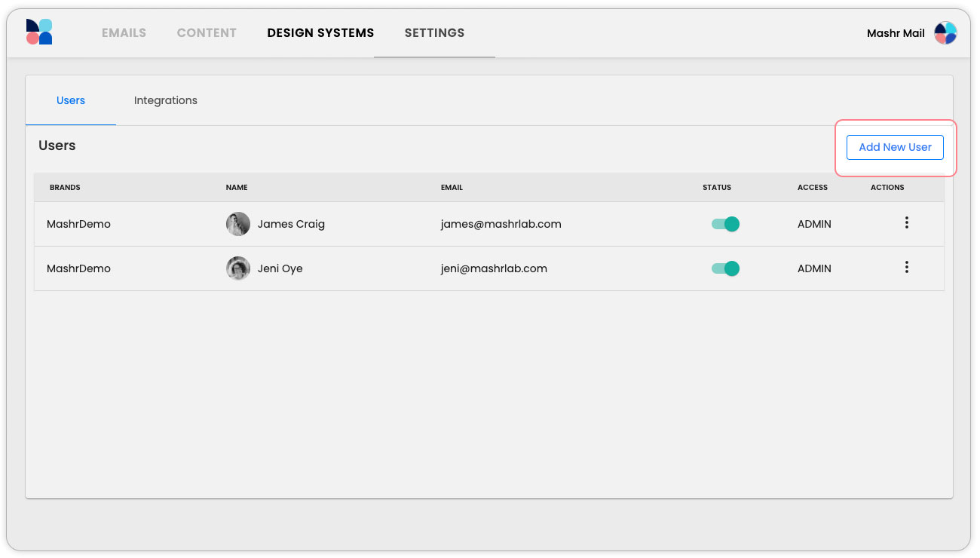The image size is (980, 558).
Task: Select the Settings menu item
Action: point(434,33)
